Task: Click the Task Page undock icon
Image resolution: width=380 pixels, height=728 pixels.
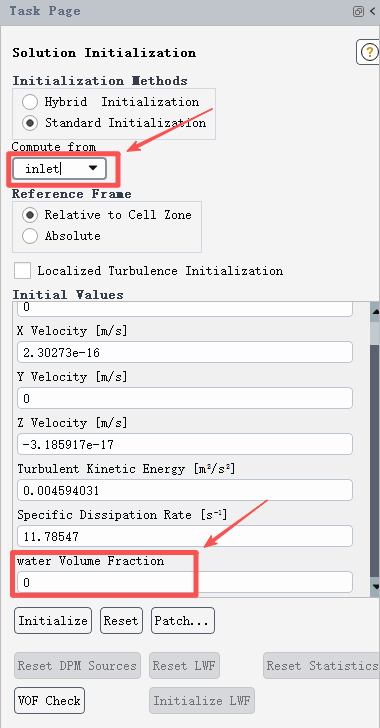Action: tap(358, 12)
